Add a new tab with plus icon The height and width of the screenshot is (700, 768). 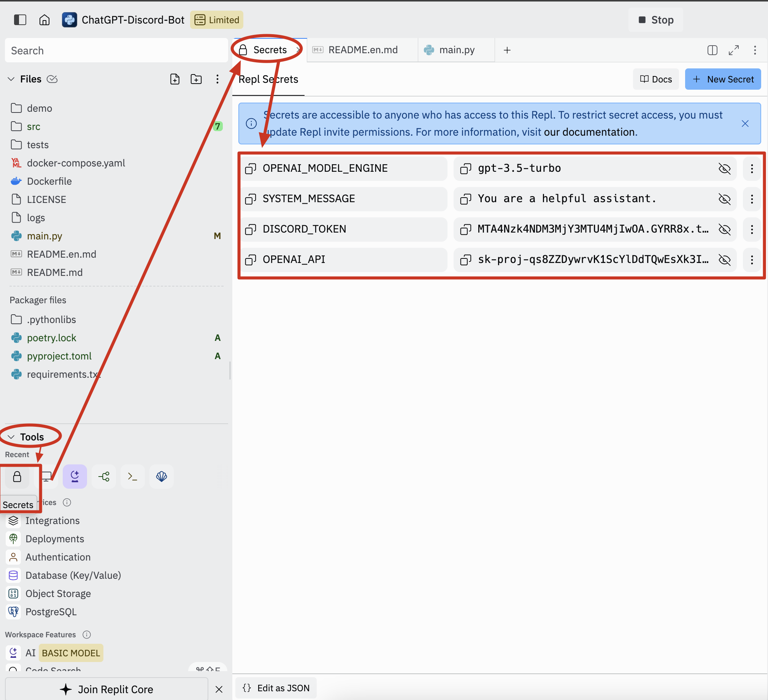507,50
